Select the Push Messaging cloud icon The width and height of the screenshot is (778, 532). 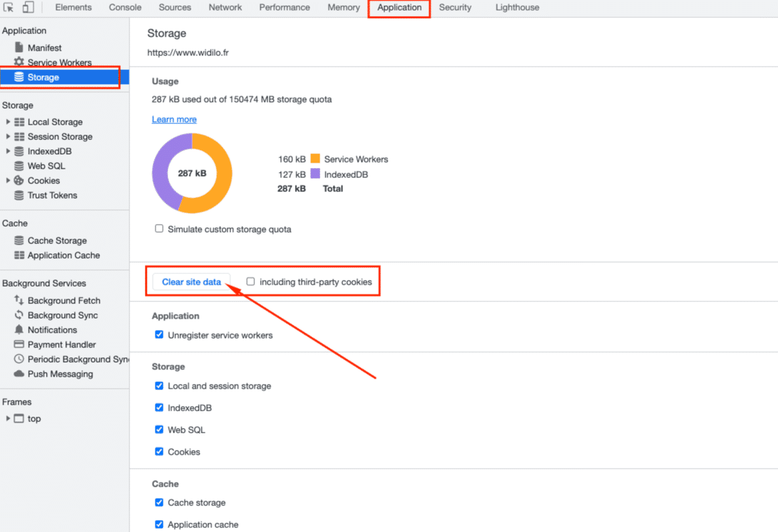pyautogui.click(x=19, y=374)
